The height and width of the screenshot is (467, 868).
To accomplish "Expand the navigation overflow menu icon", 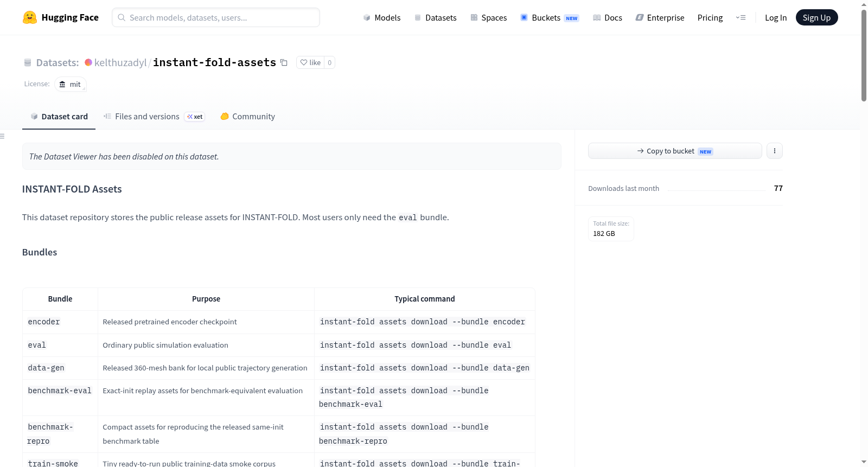I will pos(741,17).
